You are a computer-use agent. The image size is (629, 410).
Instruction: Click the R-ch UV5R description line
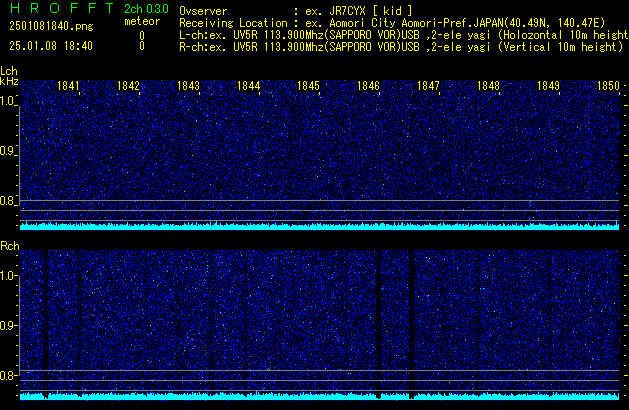(401, 47)
